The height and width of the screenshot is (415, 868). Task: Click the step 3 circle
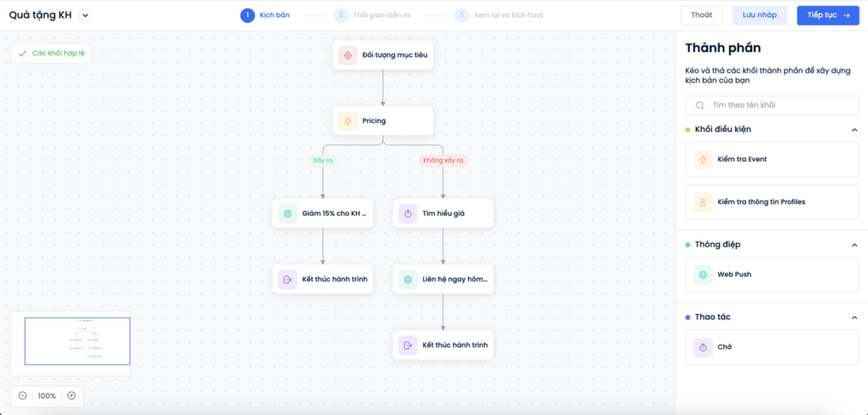pyautogui.click(x=462, y=15)
